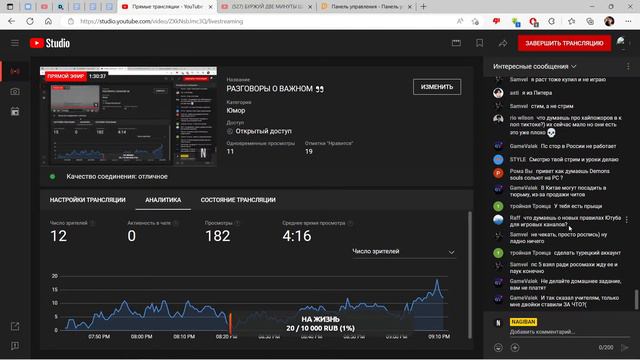Screen dimensions: 640x360
Task: Click Открытый доступ visibility text
Action: point(263,131)
